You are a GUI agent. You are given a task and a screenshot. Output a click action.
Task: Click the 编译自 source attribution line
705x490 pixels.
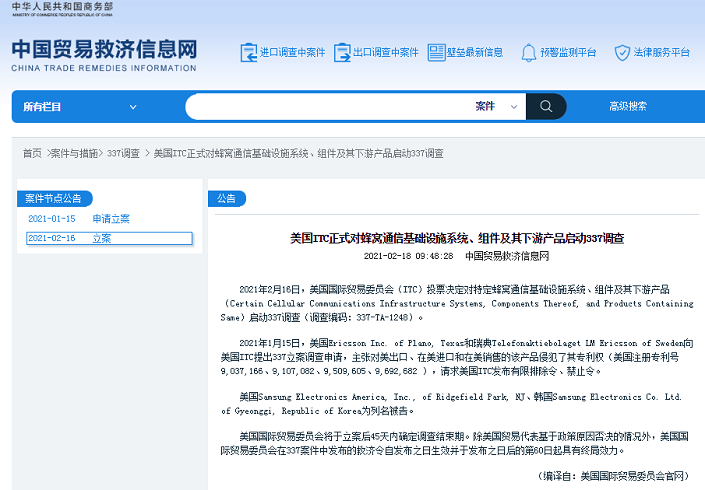(x=613, y=476)
